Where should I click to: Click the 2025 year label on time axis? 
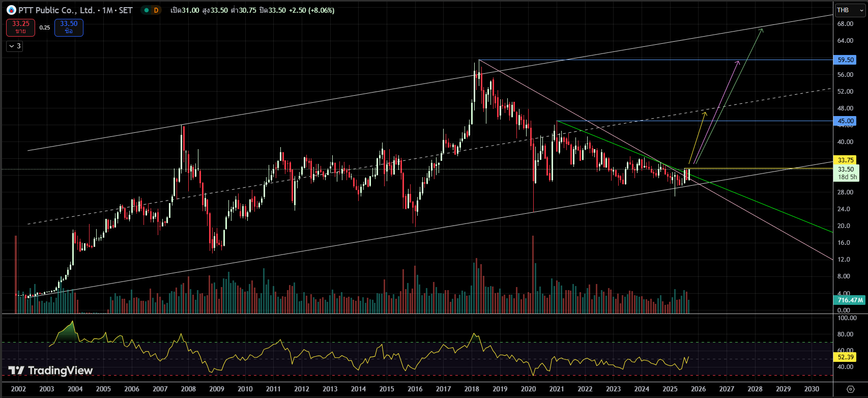[x=670, y=389]
